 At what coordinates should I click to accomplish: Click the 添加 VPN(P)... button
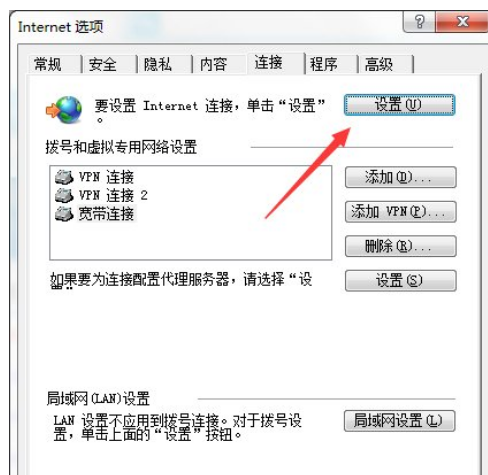pos(400,212)
